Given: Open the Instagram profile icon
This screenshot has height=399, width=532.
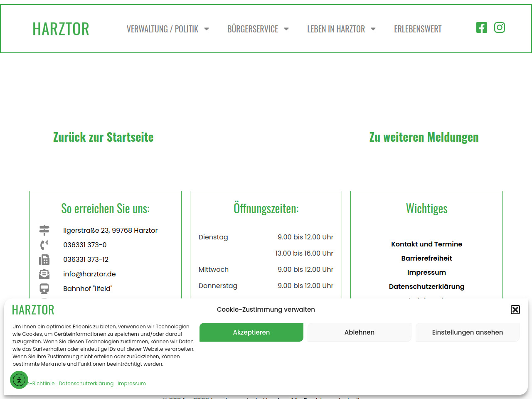Looking at the screenshot, I should 499,28.
